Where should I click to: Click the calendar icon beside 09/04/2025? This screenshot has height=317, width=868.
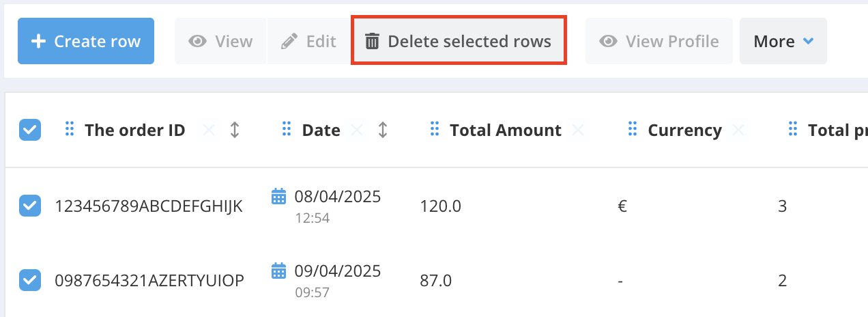click(x=278, y=271)
